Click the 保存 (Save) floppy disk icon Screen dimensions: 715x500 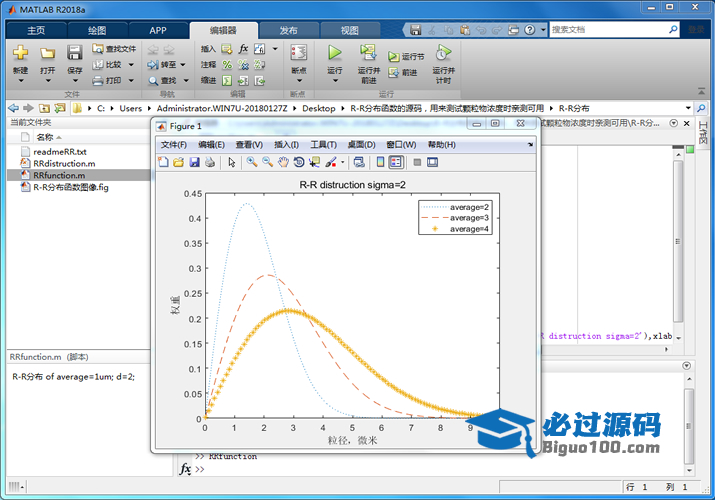(x=75, y=53)
